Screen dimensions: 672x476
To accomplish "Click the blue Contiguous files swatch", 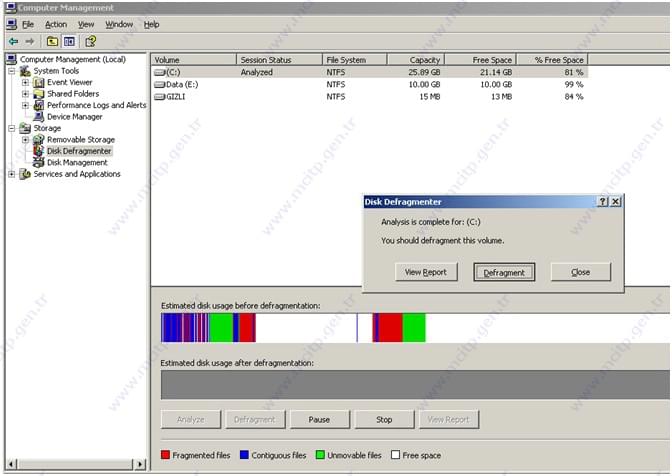I will click(244, 455).
